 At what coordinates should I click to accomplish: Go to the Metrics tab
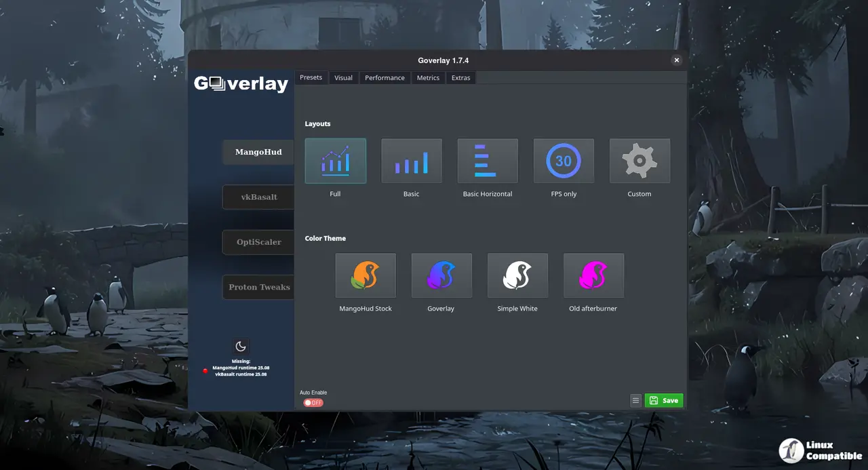pyautogui.click(x=428, y=78)
